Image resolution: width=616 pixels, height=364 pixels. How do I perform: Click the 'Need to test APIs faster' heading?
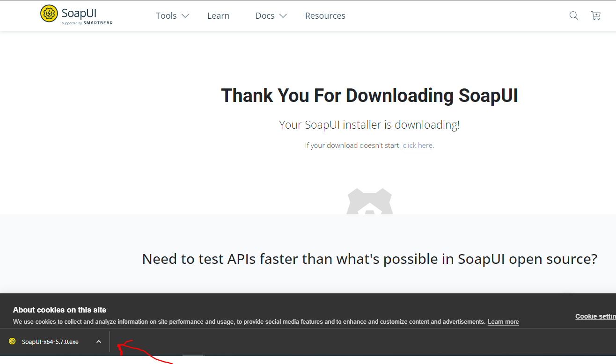(369, 259)
